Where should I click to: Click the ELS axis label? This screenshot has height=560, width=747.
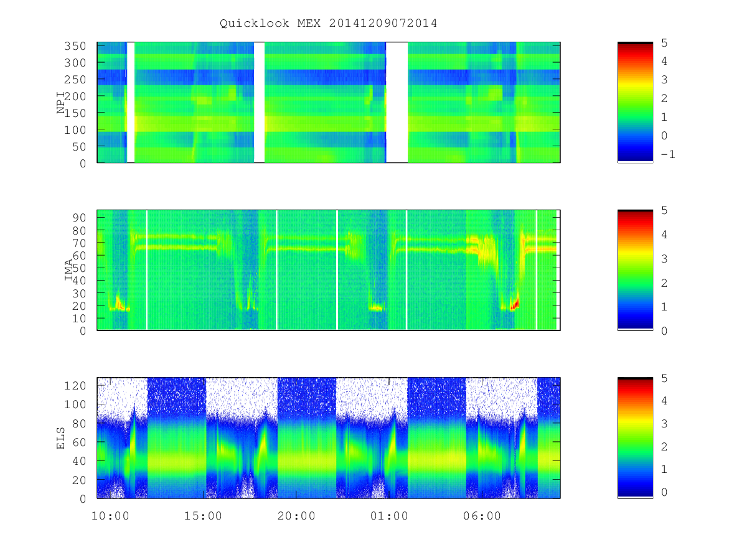click(x=61, y=438)
